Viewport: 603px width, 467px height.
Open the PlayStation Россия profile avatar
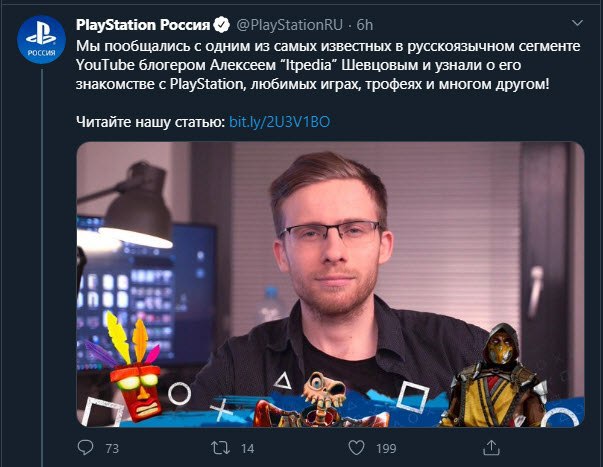[41, 39]
